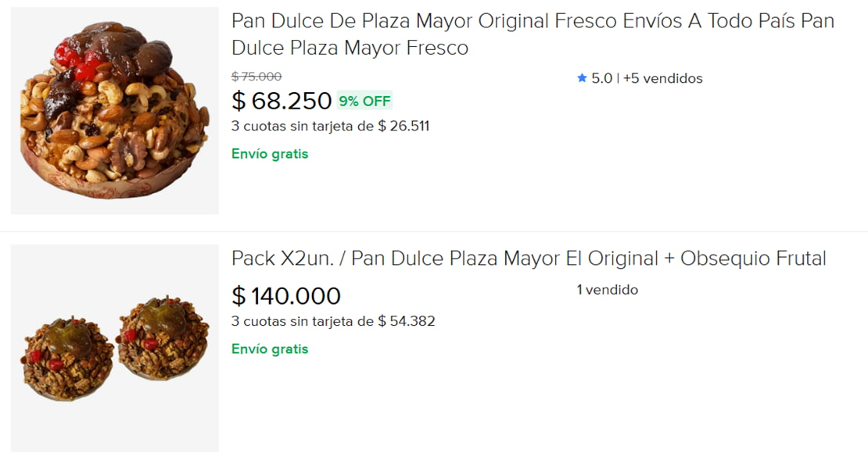
Task: Click the 1 vendido sales label
Action: click(x=607, y=289)
